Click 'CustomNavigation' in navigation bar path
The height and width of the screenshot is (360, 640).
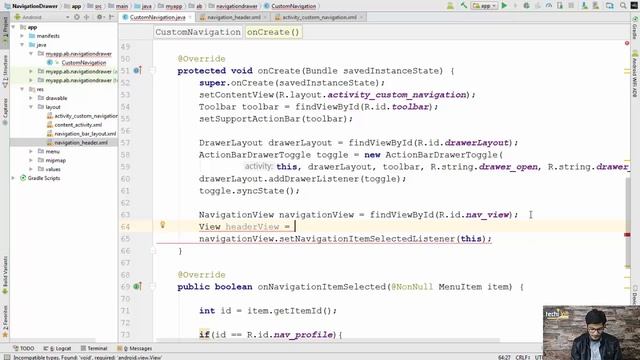[x=293, y=6]
